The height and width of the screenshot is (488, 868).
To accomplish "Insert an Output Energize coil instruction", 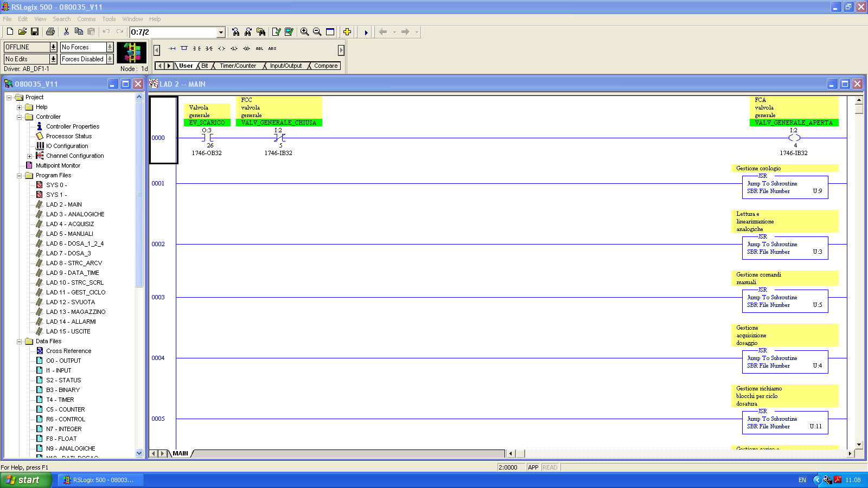I will (221, 48).
